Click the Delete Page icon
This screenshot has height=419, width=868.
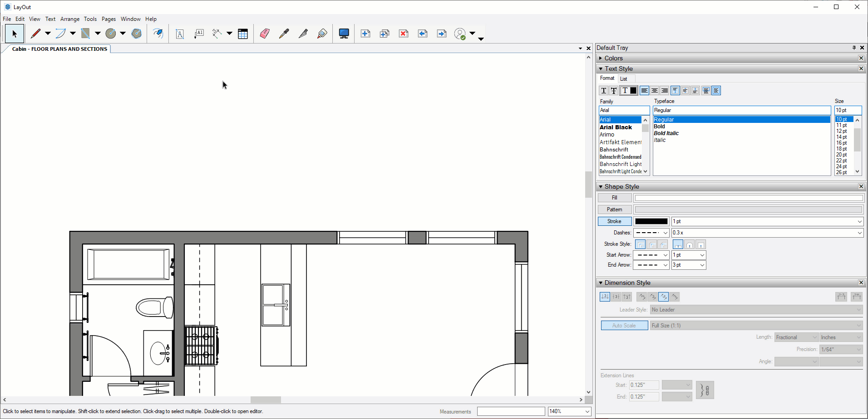pos(404,34)
